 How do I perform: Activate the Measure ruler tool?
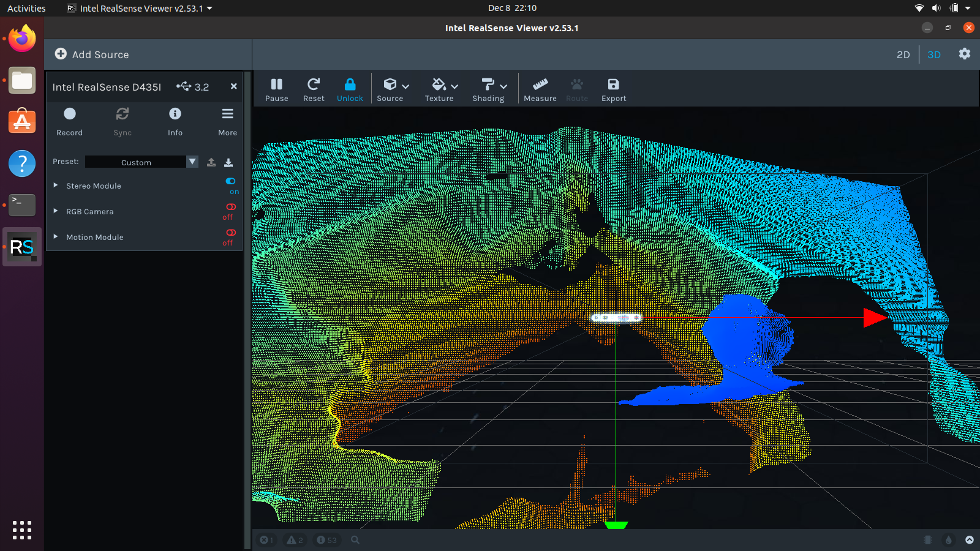[540, 89]
